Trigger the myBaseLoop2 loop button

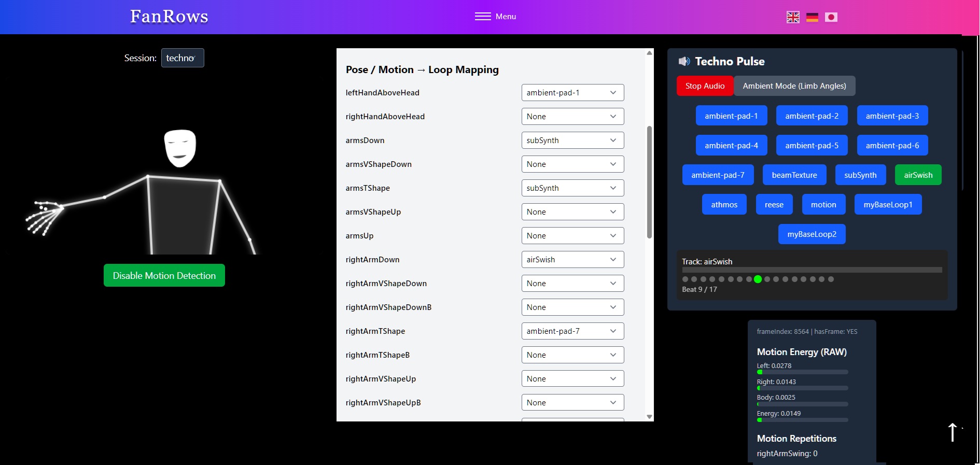point(811,234)
